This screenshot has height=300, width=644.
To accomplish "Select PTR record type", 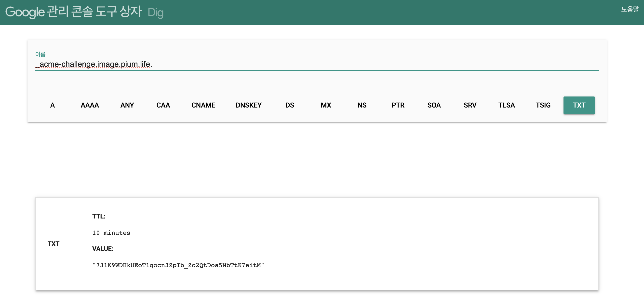I will click(x=398, y=105).
